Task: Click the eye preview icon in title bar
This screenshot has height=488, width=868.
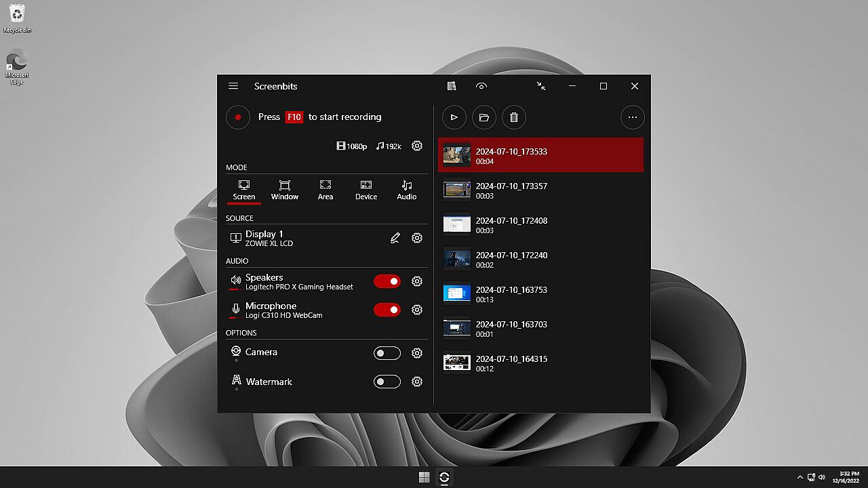Action: coord(481,86)
